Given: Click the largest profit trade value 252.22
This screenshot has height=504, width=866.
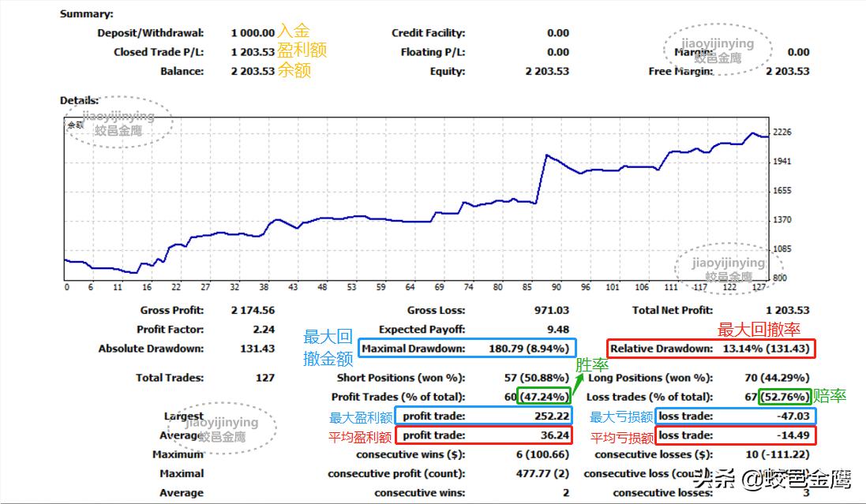Looking at the screenshot, I should pos(551,416).
